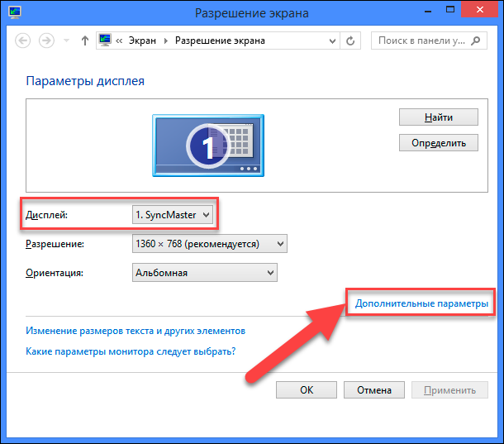This screenshot has width=504, height=444.
Task: Expand the Ориентация dropdown set to Альбомная
Action: coord(204,273)
